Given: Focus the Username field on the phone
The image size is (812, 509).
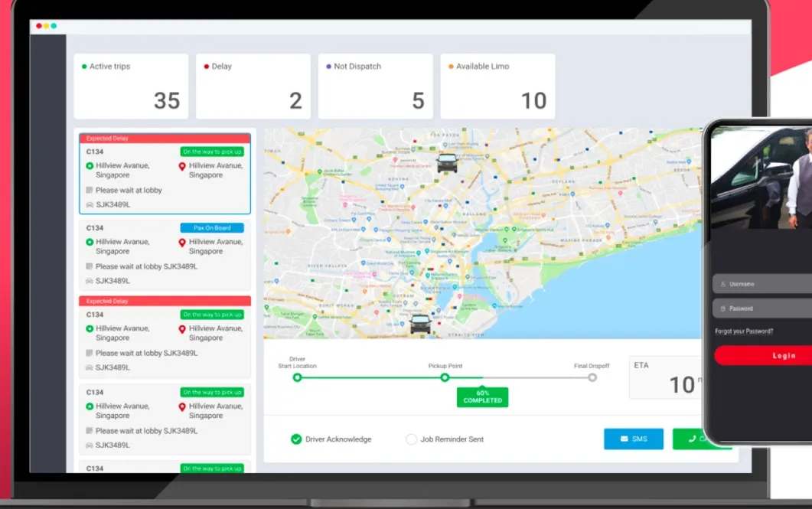Looking at the screenshot, I should click(762, 284).
